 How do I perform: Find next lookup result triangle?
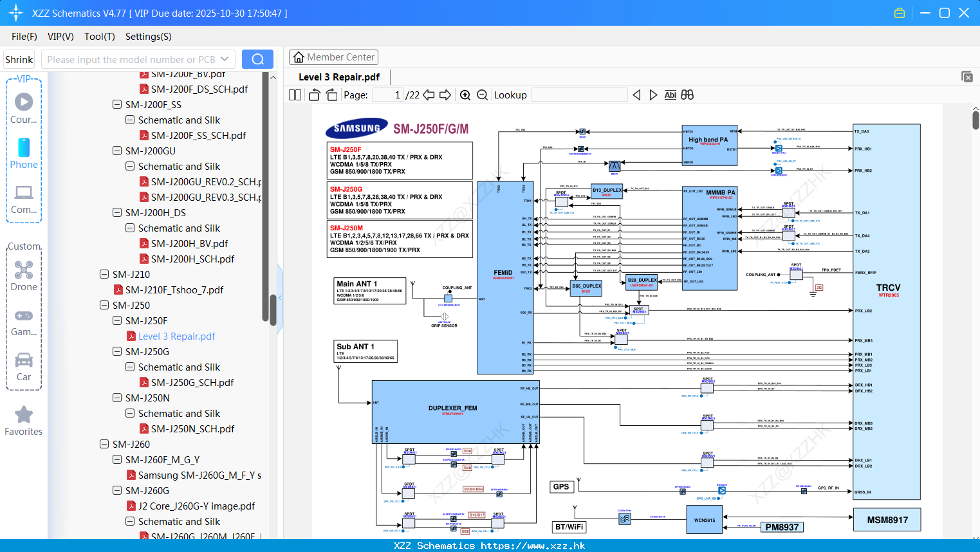tap(653, 95)
